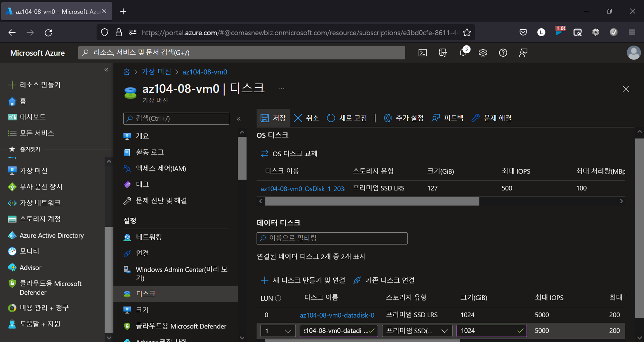Open Azure Cloud Shell icon

[422, 53]
